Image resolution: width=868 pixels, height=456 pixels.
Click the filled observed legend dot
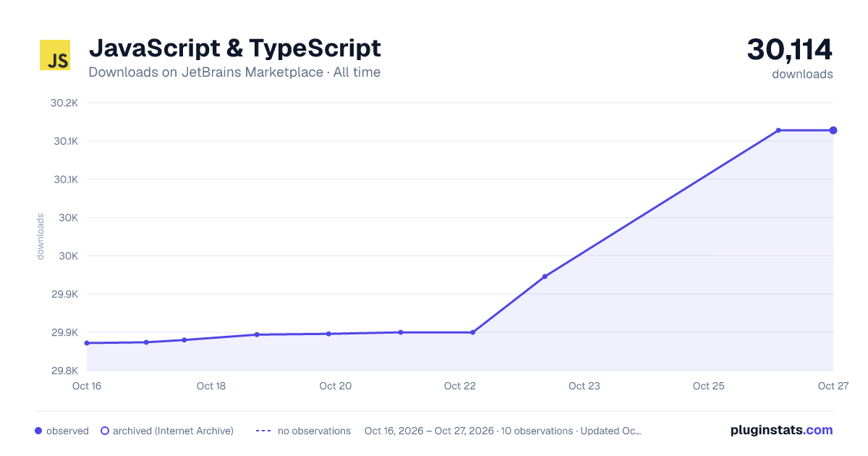38,431
